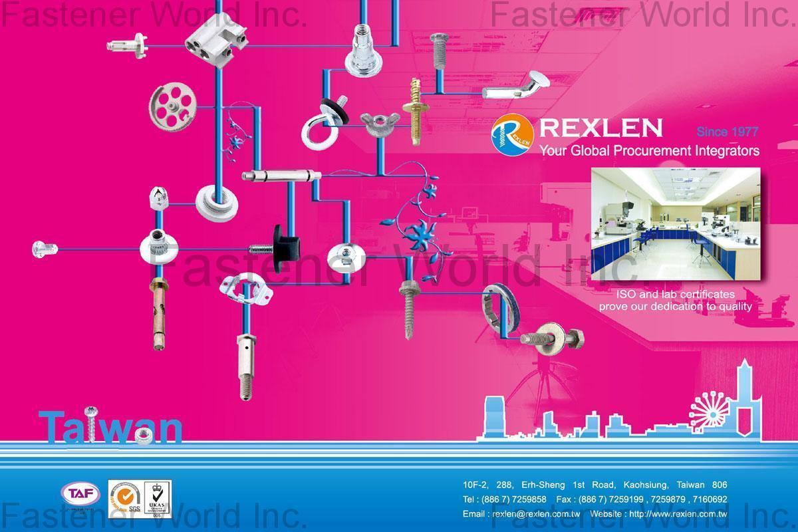This screenshot has width=798, height=532.
Task: Click the 'Since 1977' text
Action: pos(727,132)
